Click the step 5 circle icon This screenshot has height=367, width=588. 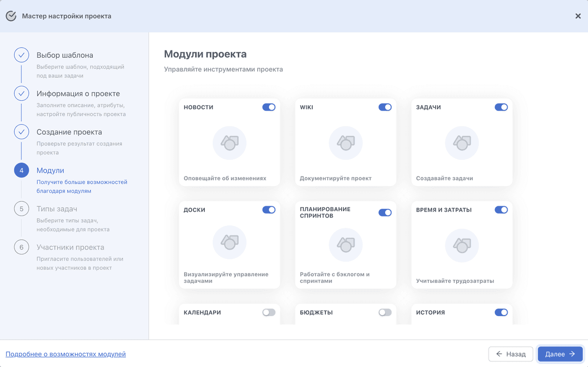(x=22, y=209)
